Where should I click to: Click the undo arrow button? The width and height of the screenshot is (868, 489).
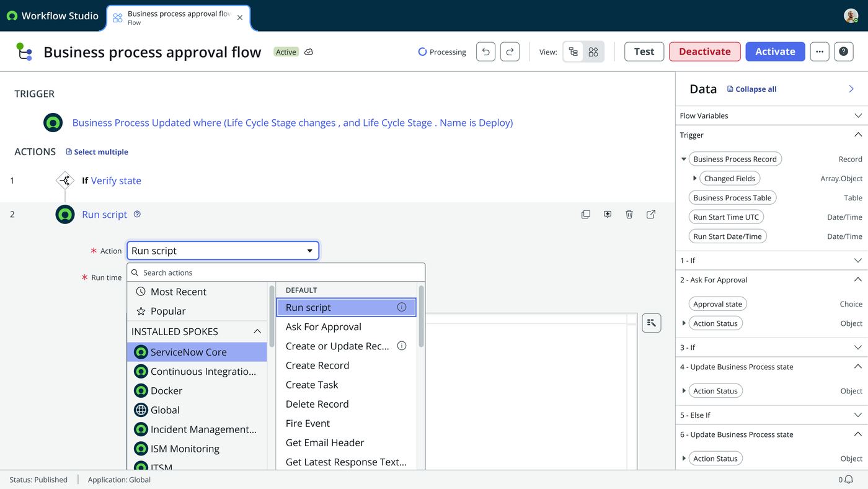[x=486, y=52]
